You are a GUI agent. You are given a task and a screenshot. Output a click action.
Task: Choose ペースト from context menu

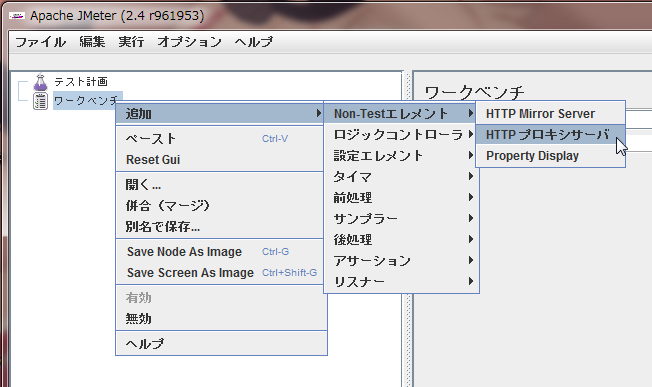coord(220,138)
